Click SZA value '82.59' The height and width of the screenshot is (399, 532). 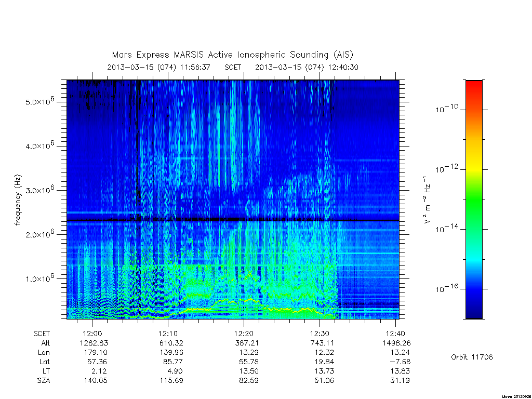[x=249, y=380]
